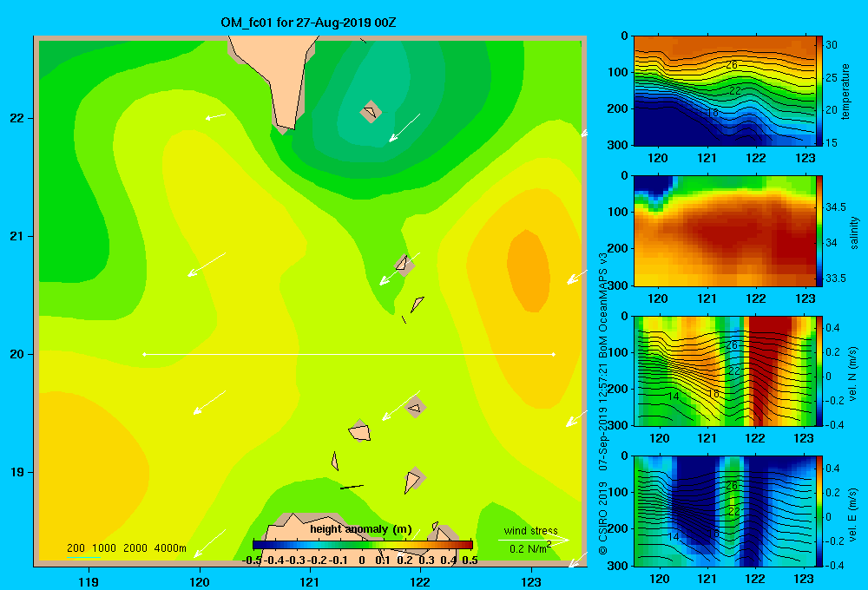
Task: Select the "vel. E (m/s)" label
Action: (x=853, y=515)
